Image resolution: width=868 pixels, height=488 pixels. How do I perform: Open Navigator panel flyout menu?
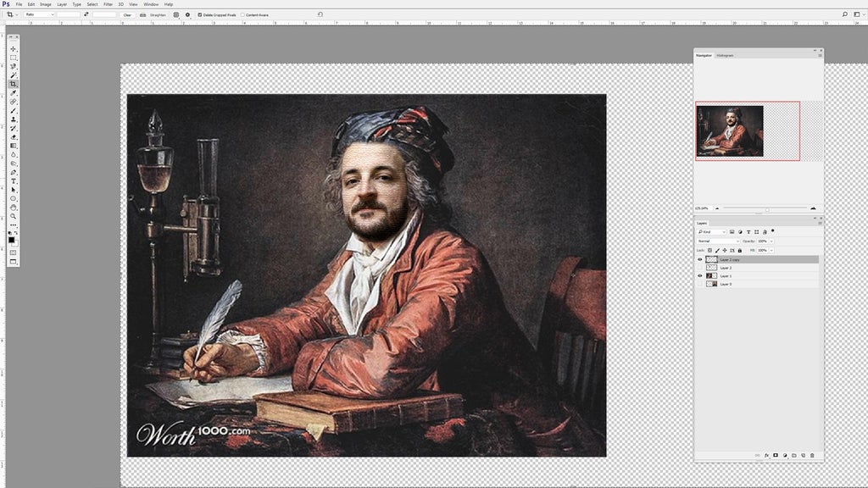(820, 55)
